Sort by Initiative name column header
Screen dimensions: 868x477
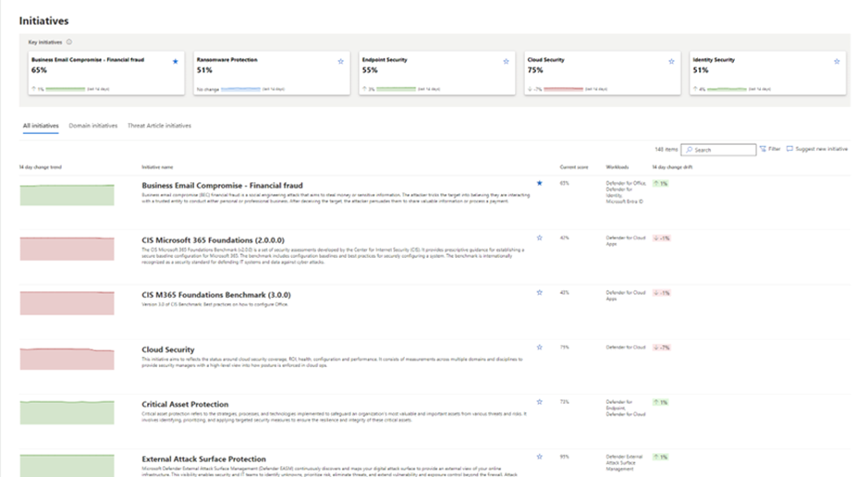[x=157, y=167]
